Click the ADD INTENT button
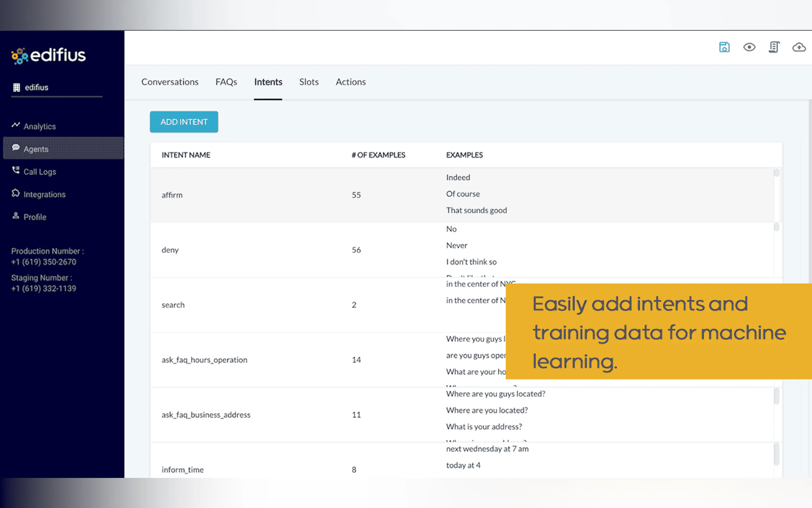The height and width of the screenshot is (508, 812). tap(184, 122)
